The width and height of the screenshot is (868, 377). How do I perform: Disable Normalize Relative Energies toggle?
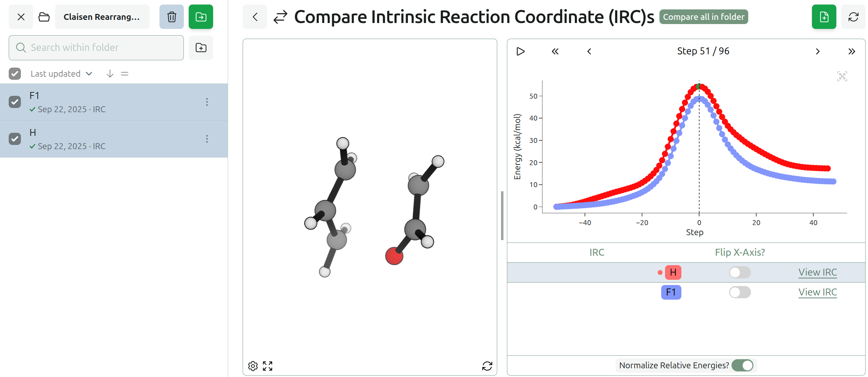(742, 365)
